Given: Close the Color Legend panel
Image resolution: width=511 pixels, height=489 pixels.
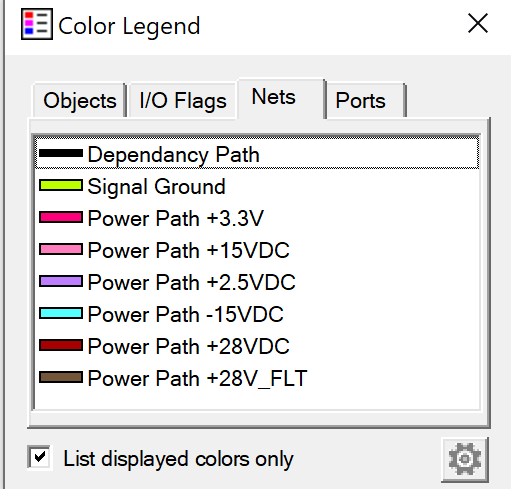Looking at the screenshot, I should [478, 23].
